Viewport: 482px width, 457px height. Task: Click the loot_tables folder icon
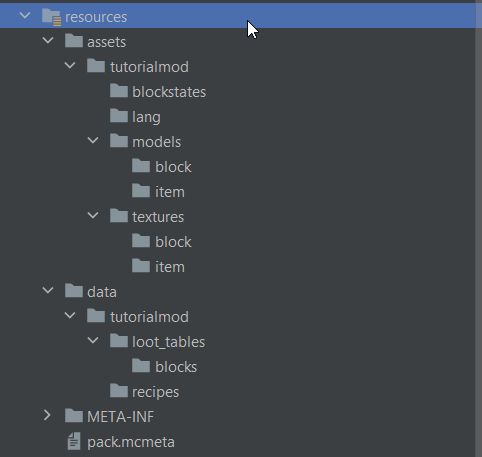pos(119,341)
